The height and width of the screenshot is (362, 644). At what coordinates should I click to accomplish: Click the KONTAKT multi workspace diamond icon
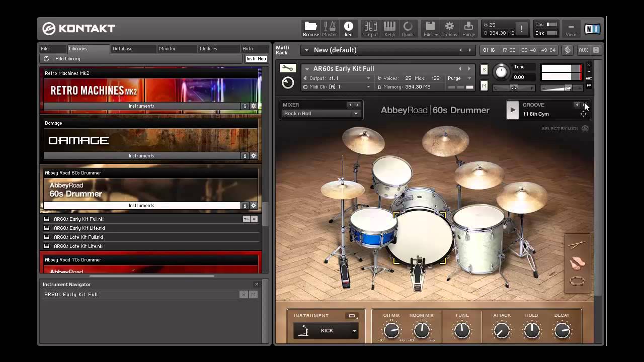(x=568, y=50)
